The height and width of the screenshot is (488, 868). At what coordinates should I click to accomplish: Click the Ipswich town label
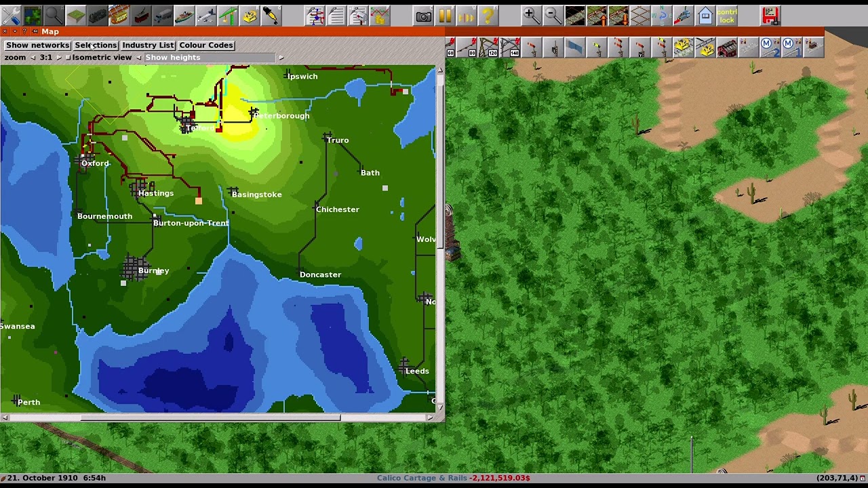(302, 77)
